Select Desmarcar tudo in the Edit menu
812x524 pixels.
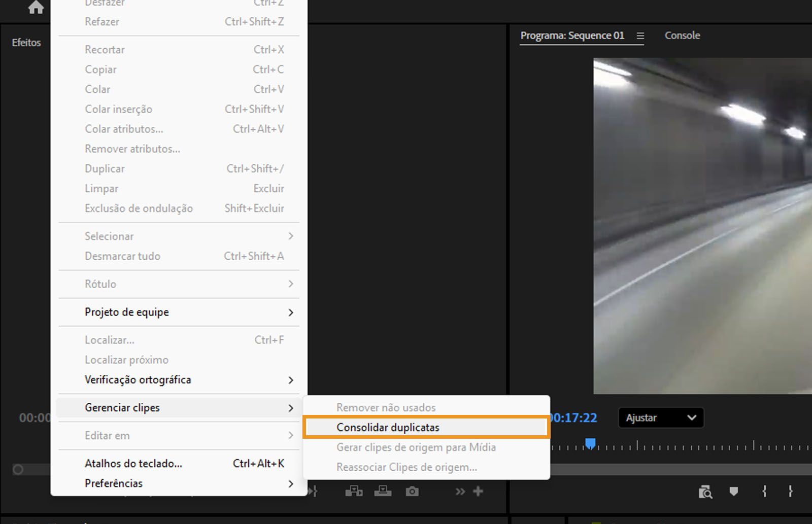(122, 256)
